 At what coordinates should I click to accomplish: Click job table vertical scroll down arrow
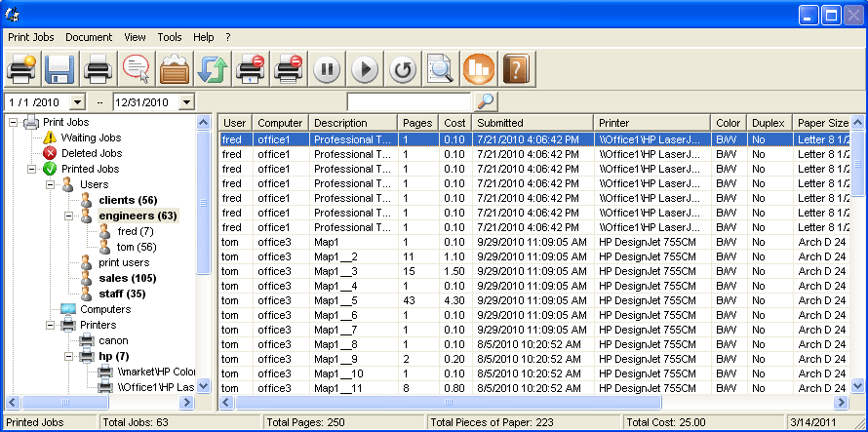click(857, 385)
